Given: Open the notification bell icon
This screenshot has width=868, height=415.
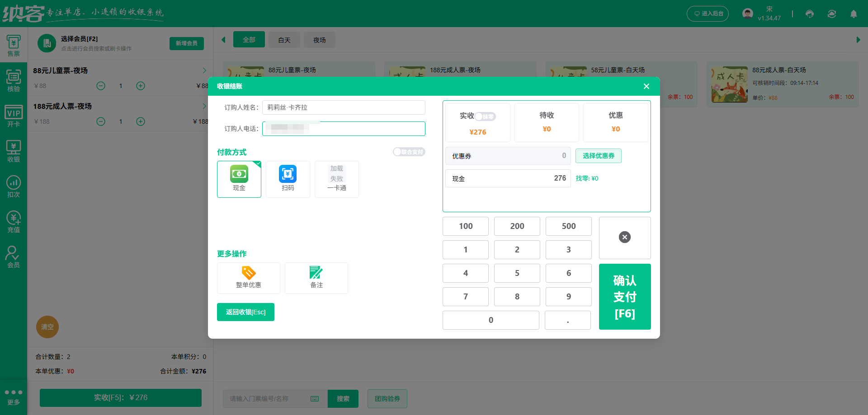Looking at the screenshot, I should click(854, 14).
